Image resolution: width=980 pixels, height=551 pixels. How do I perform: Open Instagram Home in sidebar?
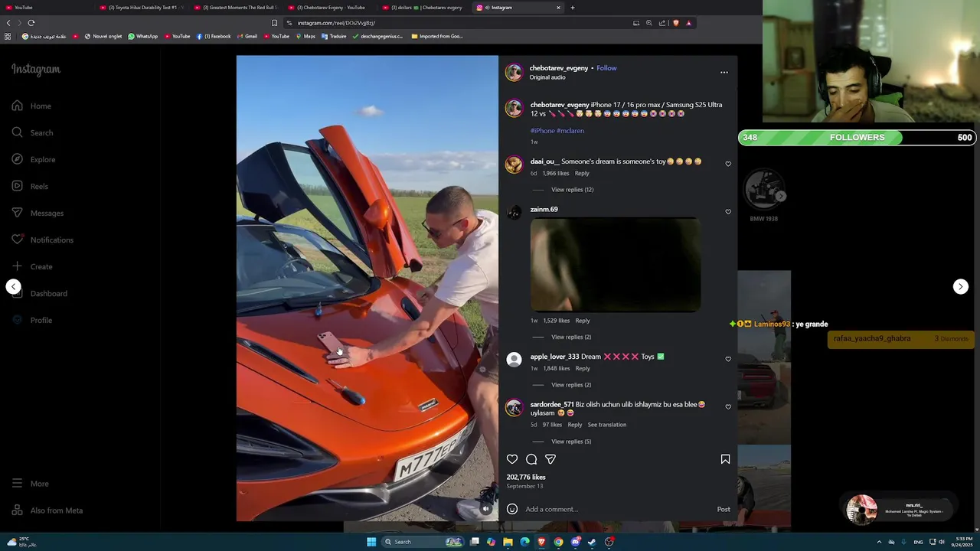(31, 106)
